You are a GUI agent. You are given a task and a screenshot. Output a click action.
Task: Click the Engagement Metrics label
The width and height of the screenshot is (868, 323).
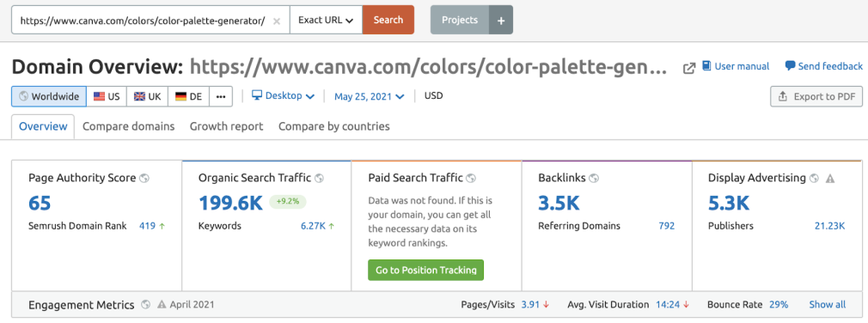[81, 305]
